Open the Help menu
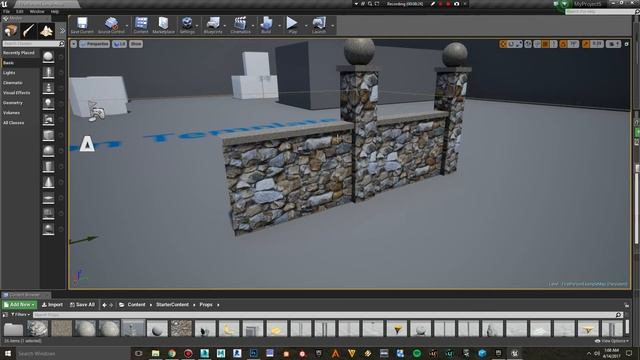 coord(55,12)
